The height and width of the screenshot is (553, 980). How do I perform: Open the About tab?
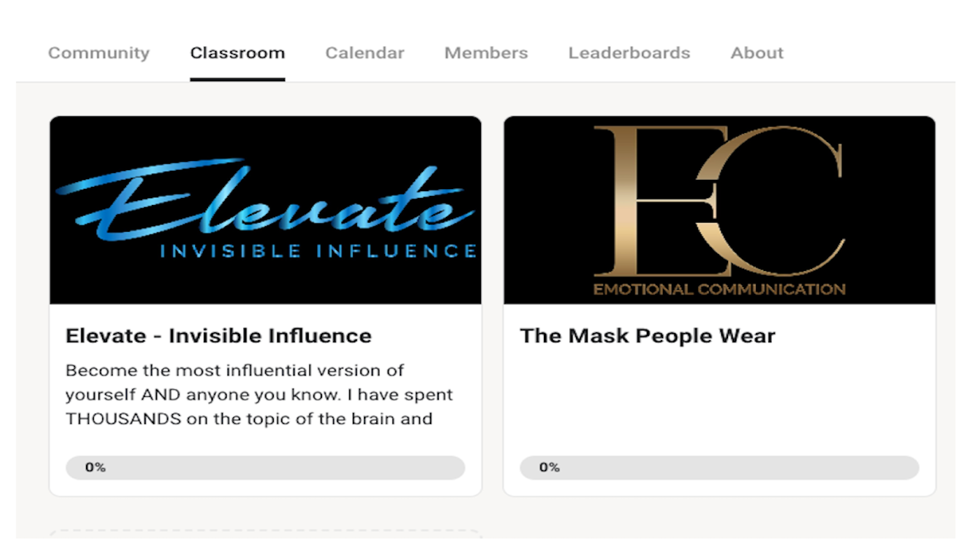[x=757, y=53]
